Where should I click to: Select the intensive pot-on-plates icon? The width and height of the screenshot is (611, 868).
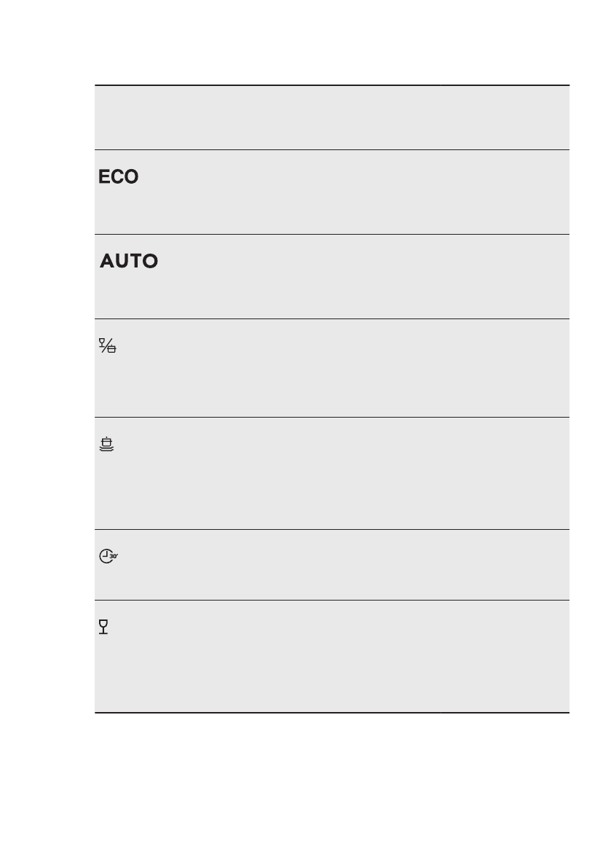coord(107,444)
